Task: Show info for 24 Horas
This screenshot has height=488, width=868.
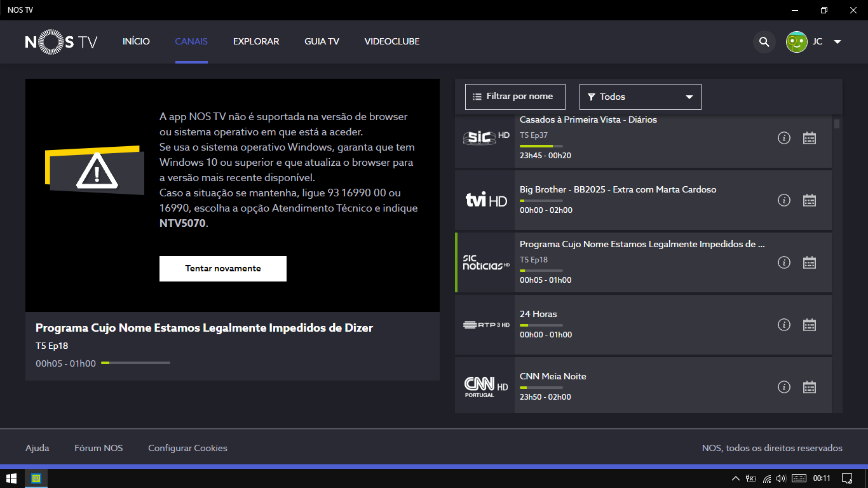Action: (784, 325)
